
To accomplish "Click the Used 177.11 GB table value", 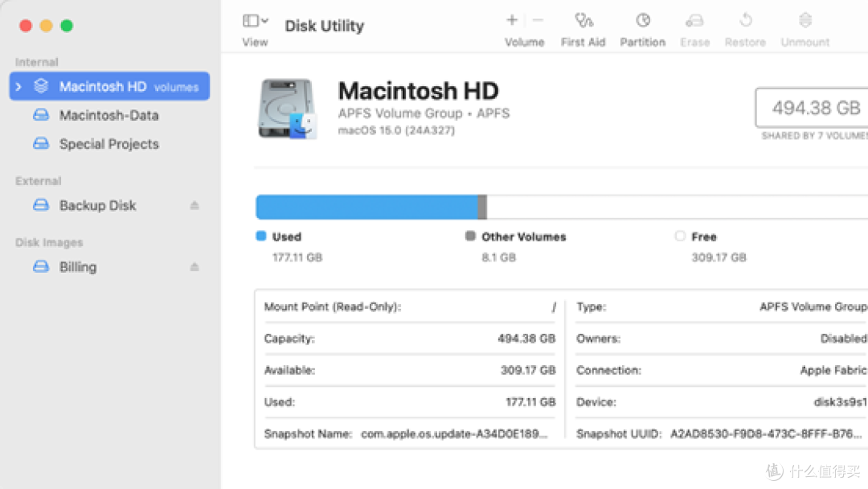I will 530,402.
